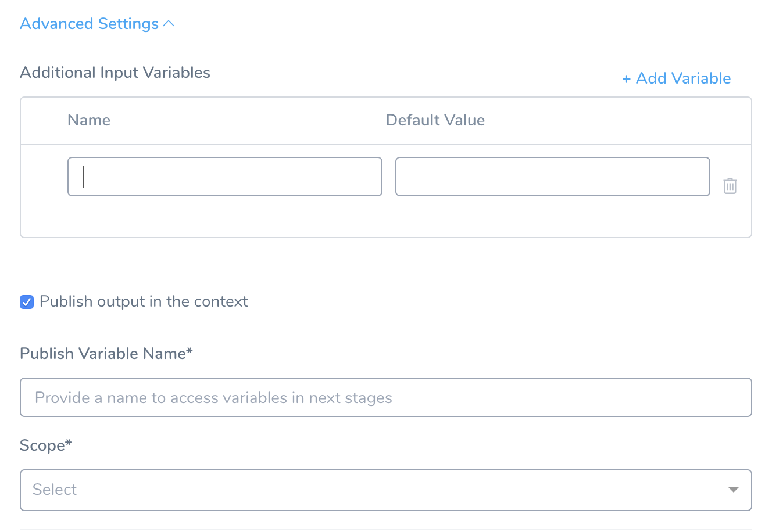The height and width of the screenshot is (532, 765).
Task: Click the 'Select' placeholder in Scope
Action: click(55, 490)
